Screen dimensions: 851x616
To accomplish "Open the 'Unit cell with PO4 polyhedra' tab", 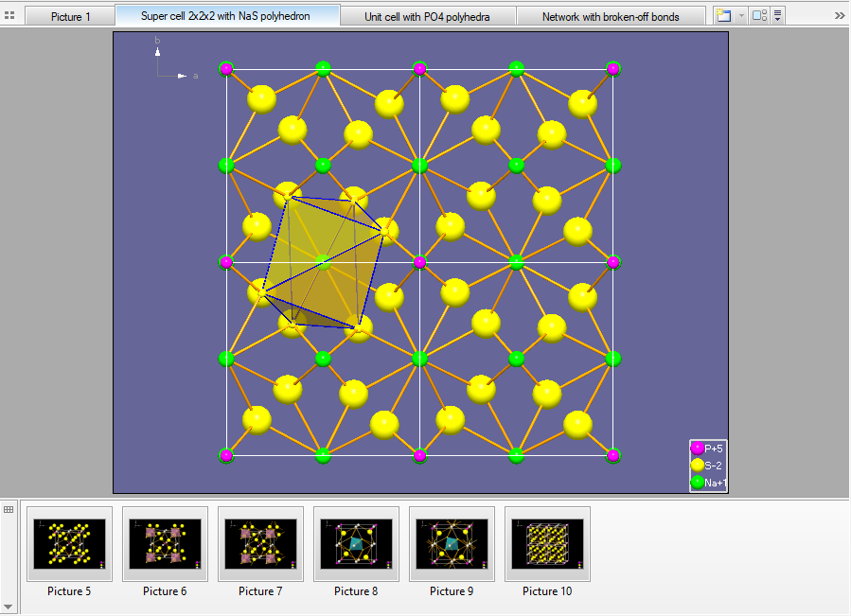I will (428, 14).
